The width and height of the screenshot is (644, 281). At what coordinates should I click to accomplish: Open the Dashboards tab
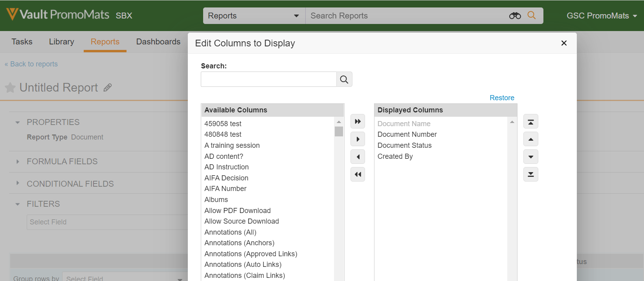158,42
